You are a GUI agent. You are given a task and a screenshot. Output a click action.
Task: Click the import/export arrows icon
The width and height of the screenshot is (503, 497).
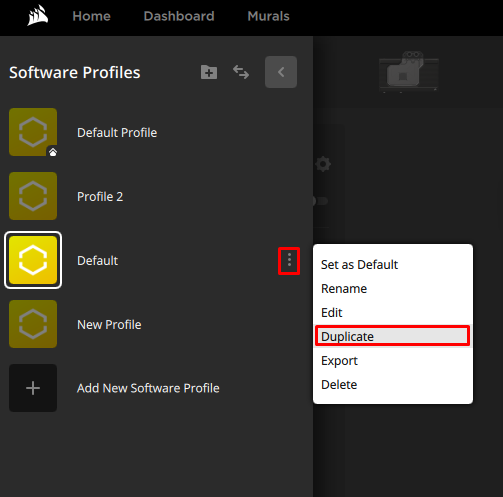point(241,72)
